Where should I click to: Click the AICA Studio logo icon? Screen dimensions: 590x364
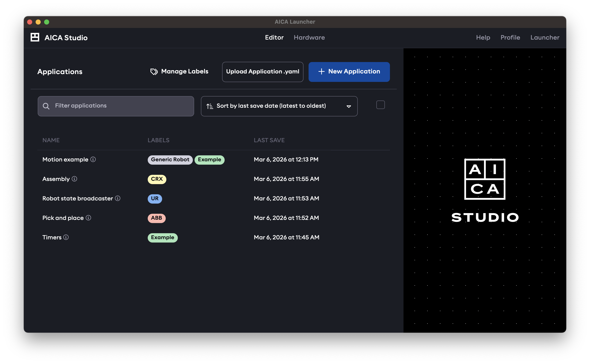[x=35, y=37]
